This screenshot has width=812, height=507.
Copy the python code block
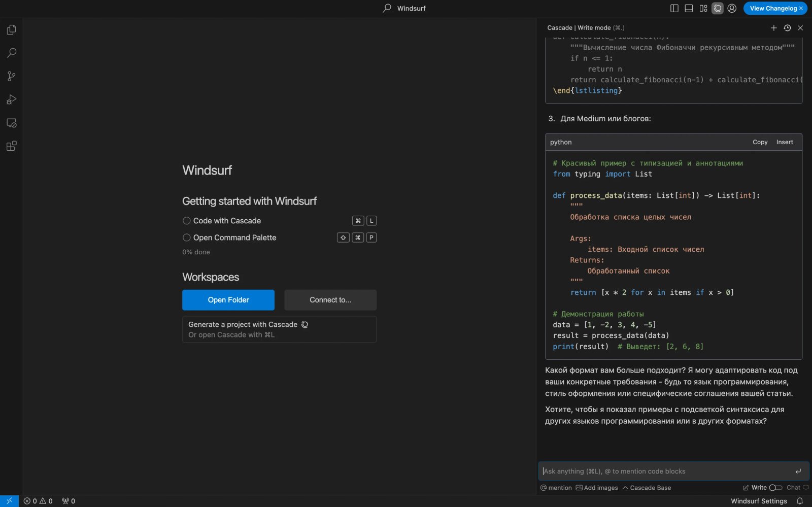760,142
